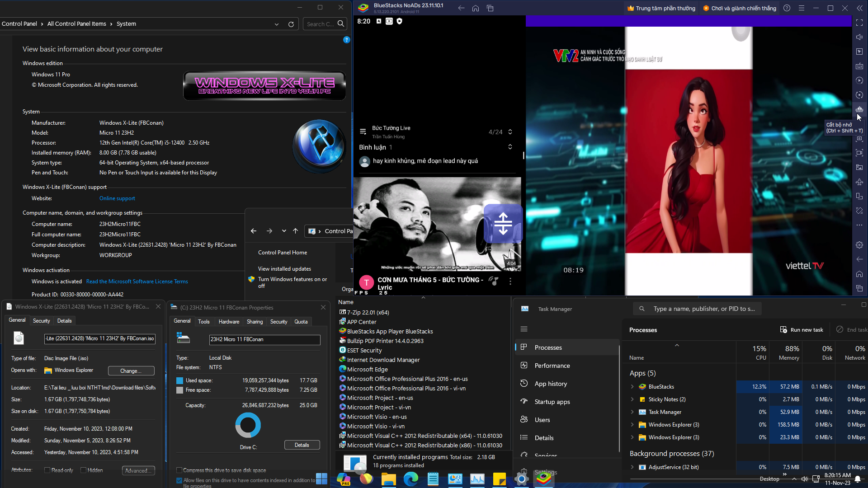Switch to Details tab in ISO properties
This screenshot has height=488, width=868.
(64, 321)
